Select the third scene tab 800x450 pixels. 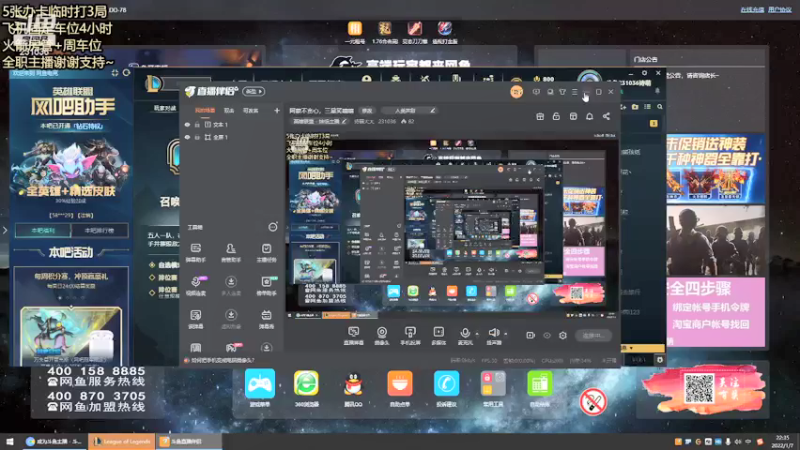point(251,110)
